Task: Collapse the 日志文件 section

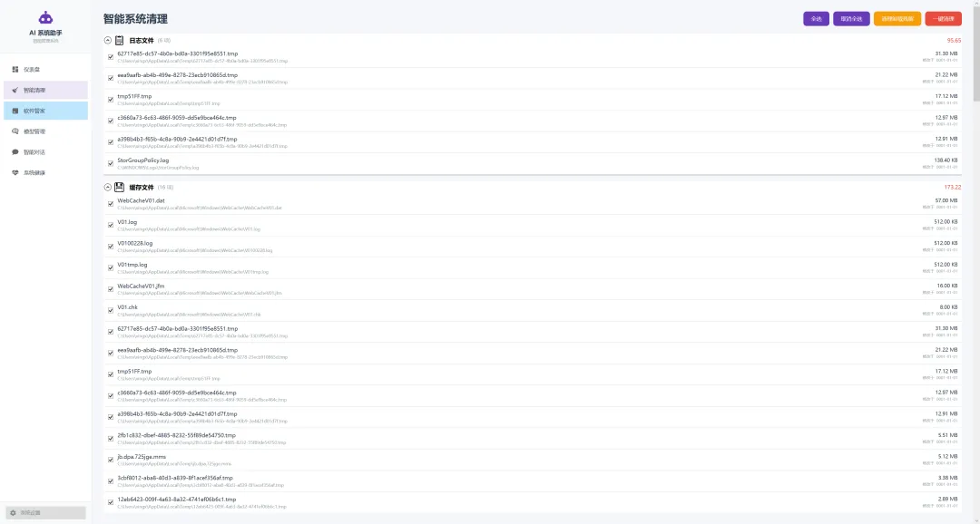Action: coord(107,41)
